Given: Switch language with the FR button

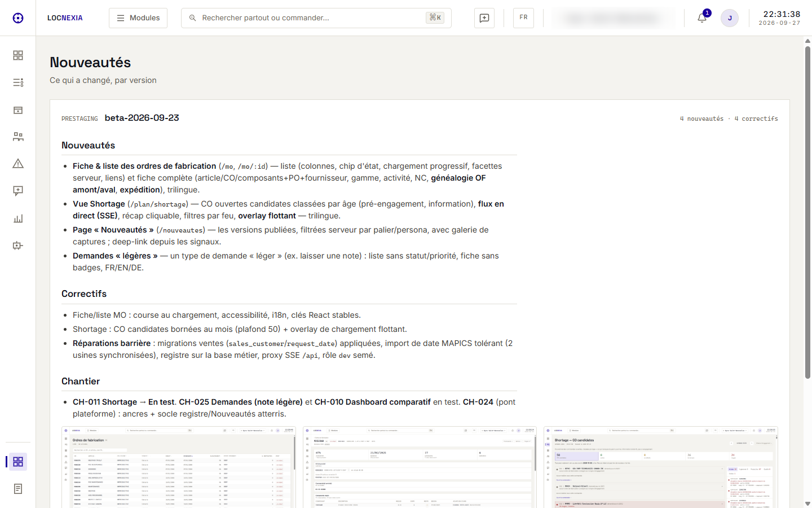Looking at the screenshot, I should pos(524,17).
